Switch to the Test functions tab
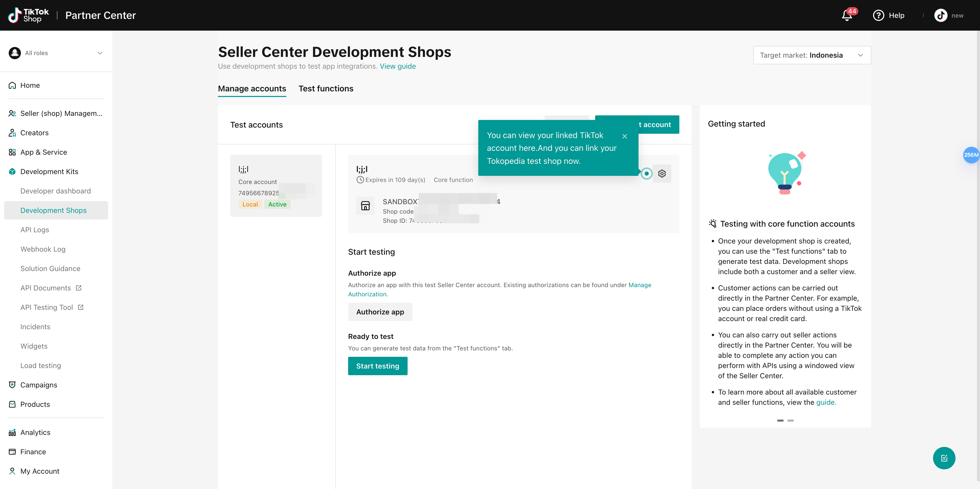Viewport: 980px width, 489px height. click(326, 89)
